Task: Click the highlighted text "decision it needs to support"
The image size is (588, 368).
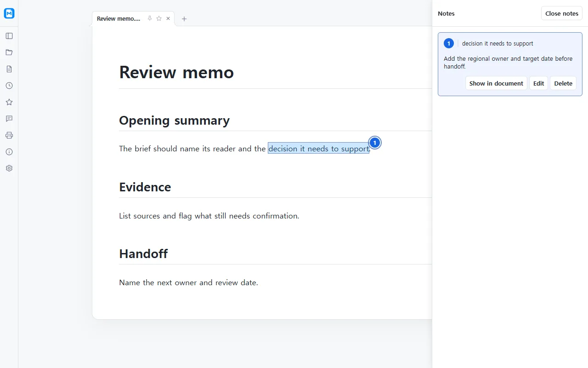Action: 319,149
